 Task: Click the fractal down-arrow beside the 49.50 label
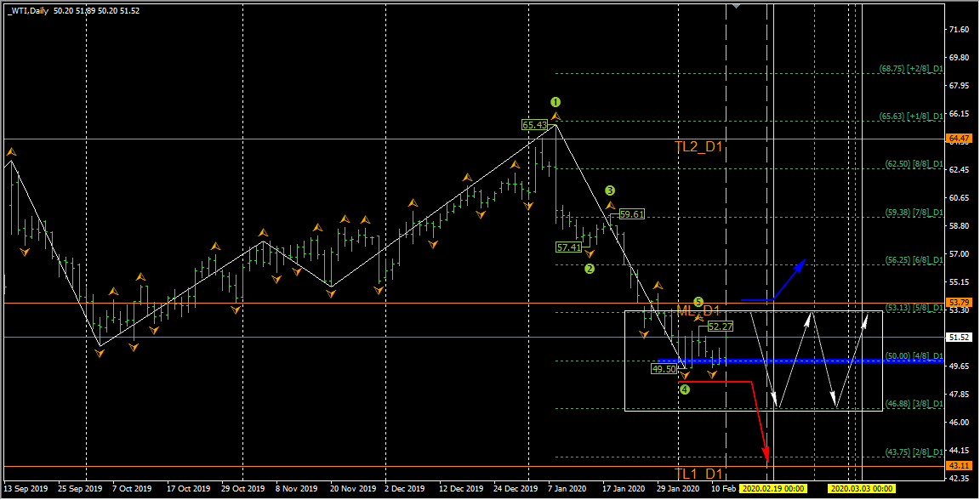[685, 376]
